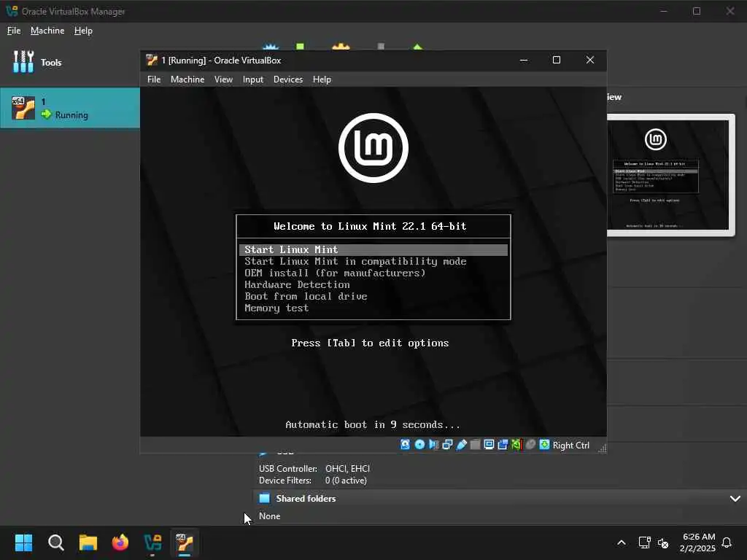The image size is (747, 560).
Task: Open Input menu in the VM window
Action: coord(253,79)
